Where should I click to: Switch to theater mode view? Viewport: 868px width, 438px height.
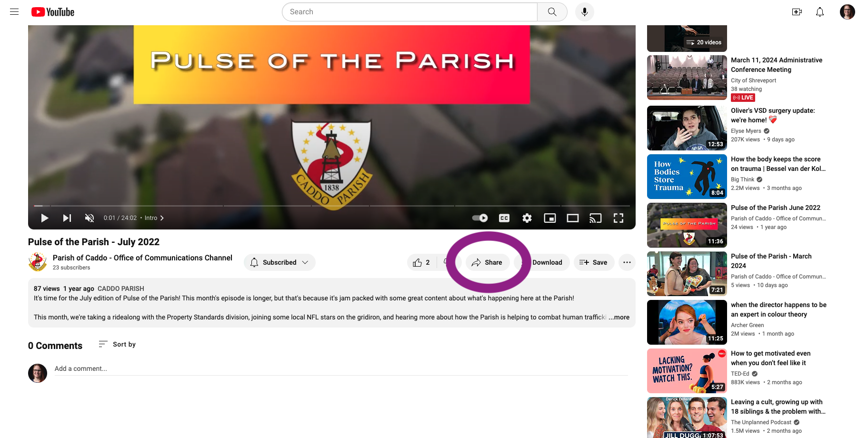tap(572, 218)
